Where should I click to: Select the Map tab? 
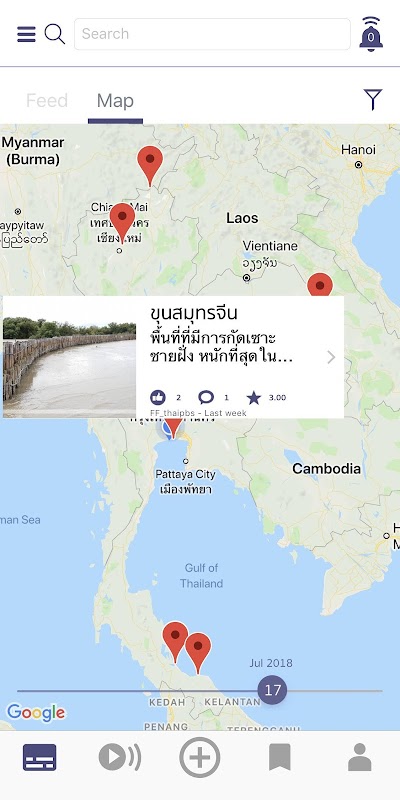pos(115,101)
